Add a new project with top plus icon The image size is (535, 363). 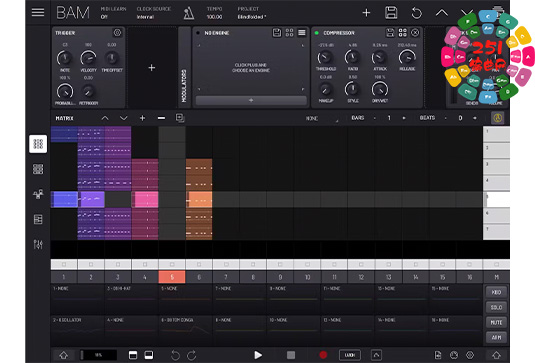[366, 13]
